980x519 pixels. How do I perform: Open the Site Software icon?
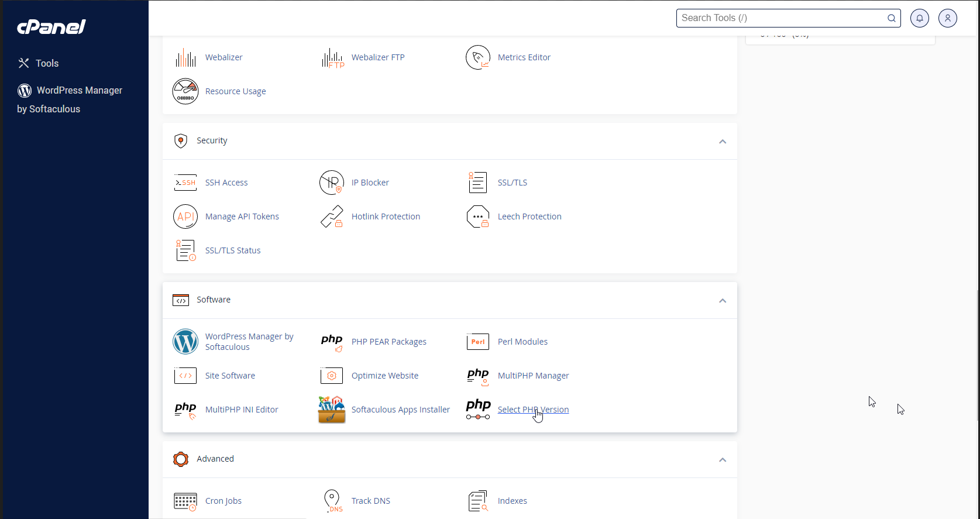pyautogui.click(x=185, y=376)
